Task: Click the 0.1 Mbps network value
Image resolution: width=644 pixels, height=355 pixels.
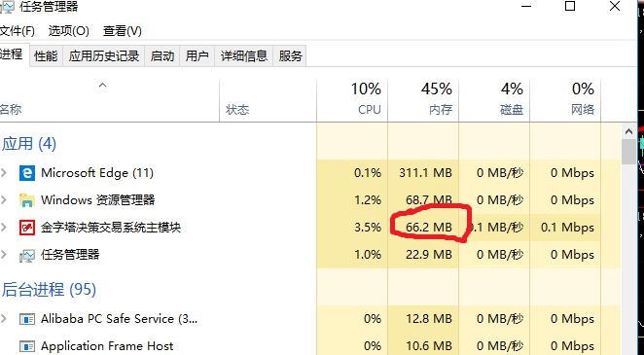Action: 567,227
